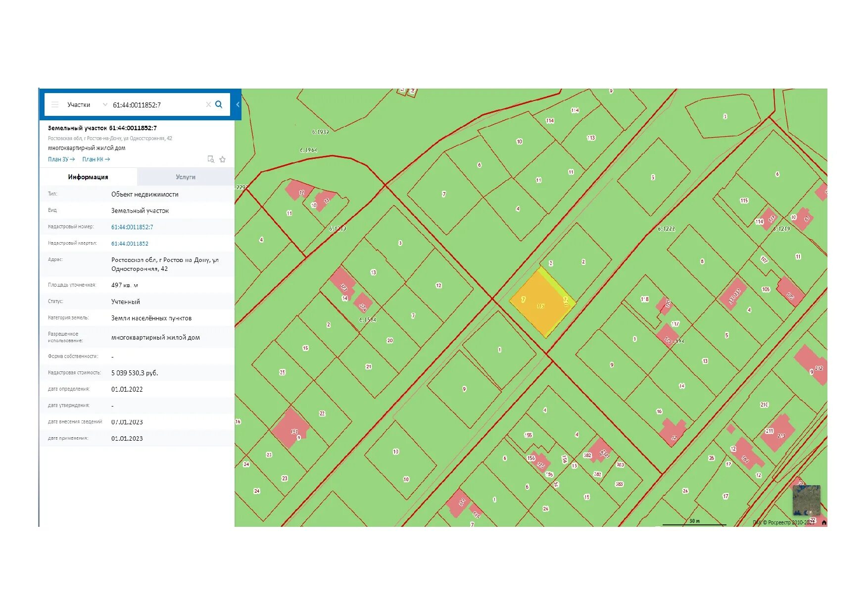This screenshot has width=868, height=614.
Task: Click the cadastral number search input field
Action: click(x=157, y=105)
